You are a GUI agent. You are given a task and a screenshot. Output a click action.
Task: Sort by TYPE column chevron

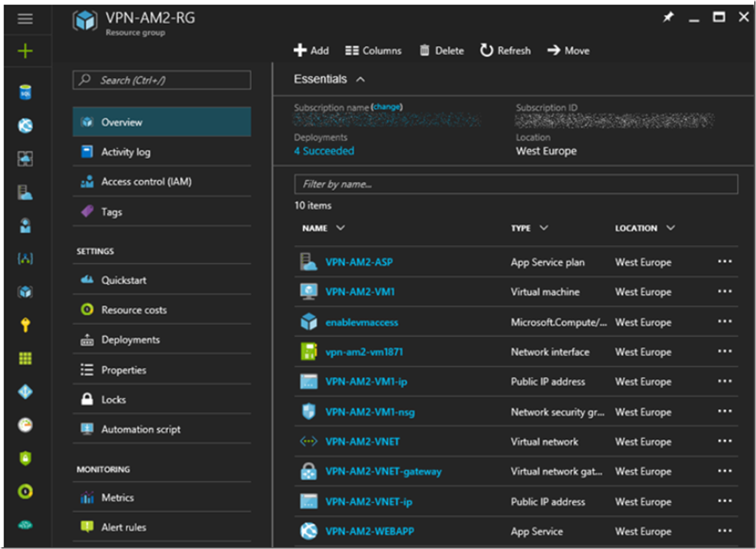pos(544,228)
